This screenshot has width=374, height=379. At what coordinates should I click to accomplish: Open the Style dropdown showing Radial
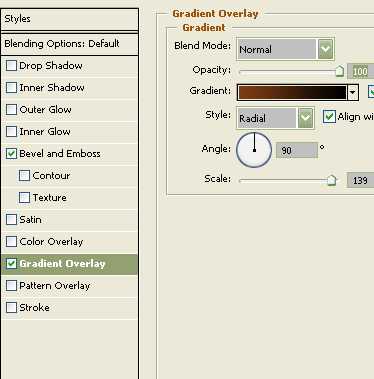pos(275,118)
